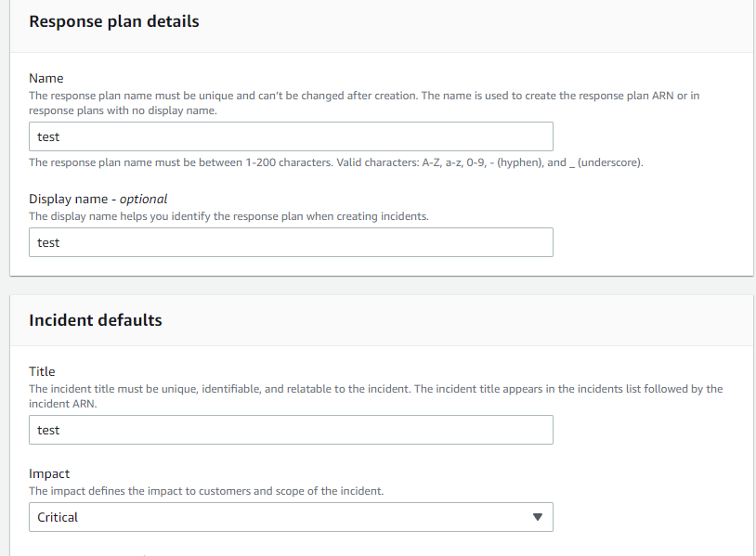Click the Incident defaults section heading
This screenshot has width=756, height=556.
tap(96, 320)
